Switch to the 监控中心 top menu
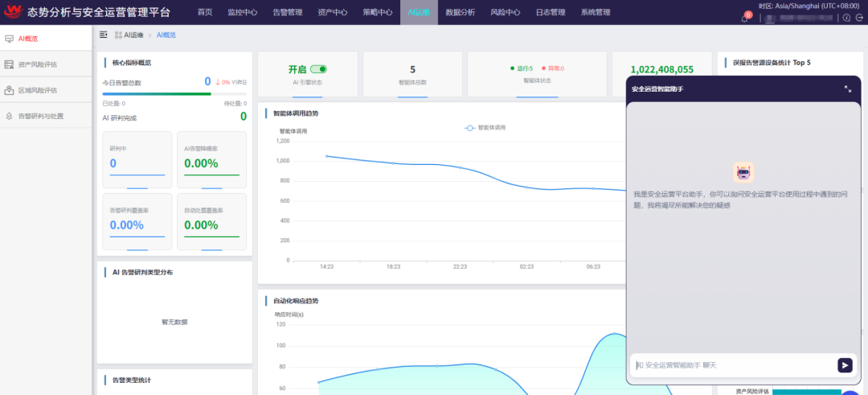 tap(243, 12)
